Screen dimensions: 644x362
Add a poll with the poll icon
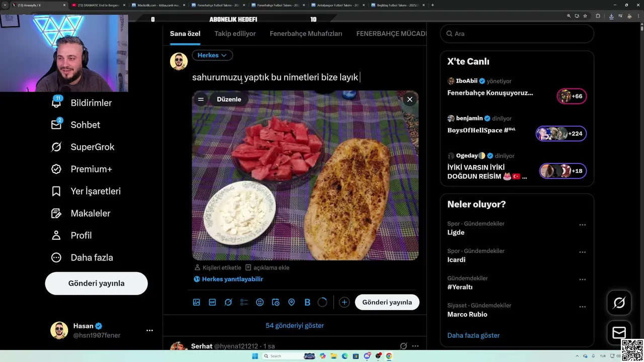[x=244, y=302]
